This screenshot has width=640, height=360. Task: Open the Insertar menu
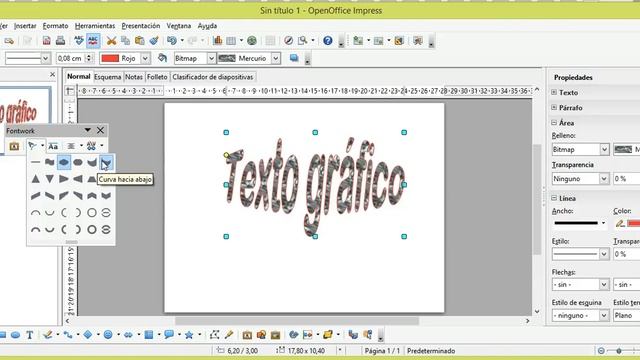[25, 26]
